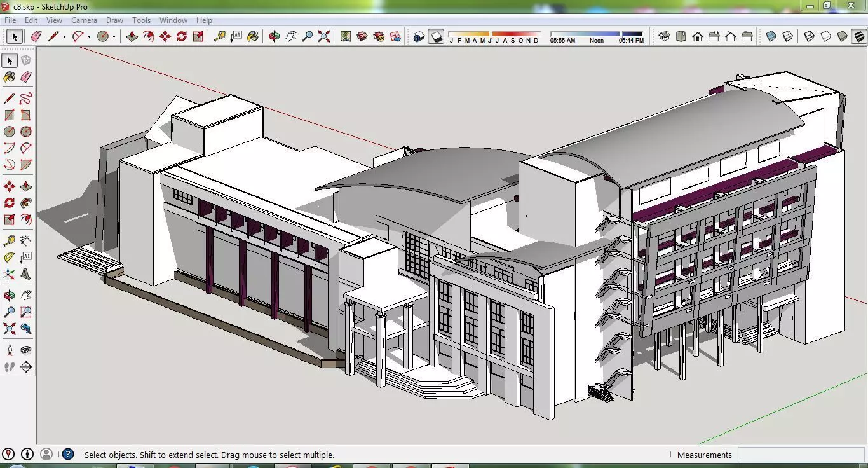This screenshot has height=468, width=868.
Task: Click the model credits info icon
Action: coord(27,454)
